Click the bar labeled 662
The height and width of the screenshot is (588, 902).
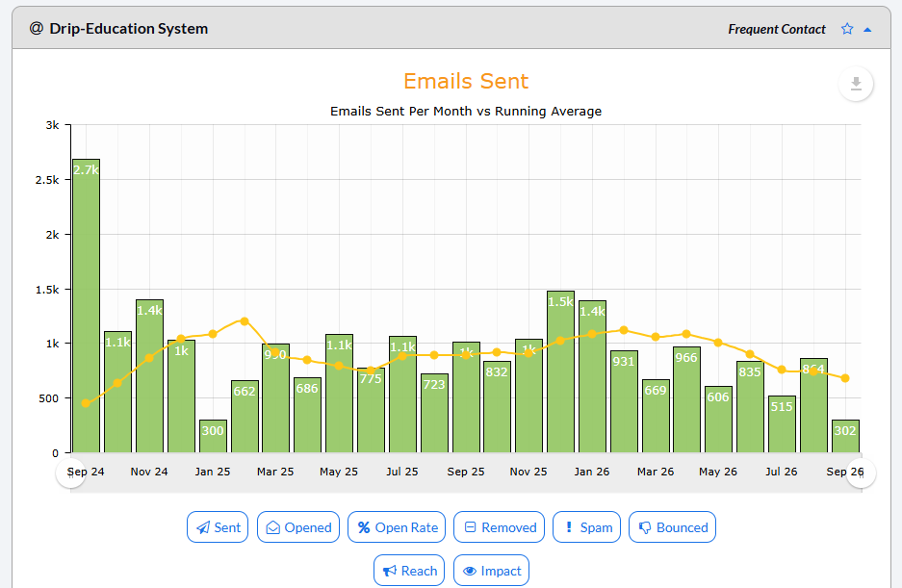point(245,417)
